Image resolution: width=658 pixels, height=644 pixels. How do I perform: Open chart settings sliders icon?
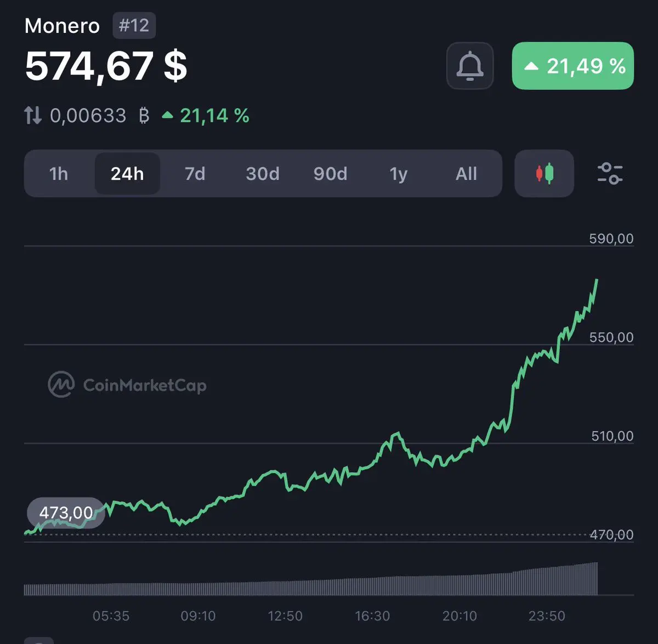[610, 174]
